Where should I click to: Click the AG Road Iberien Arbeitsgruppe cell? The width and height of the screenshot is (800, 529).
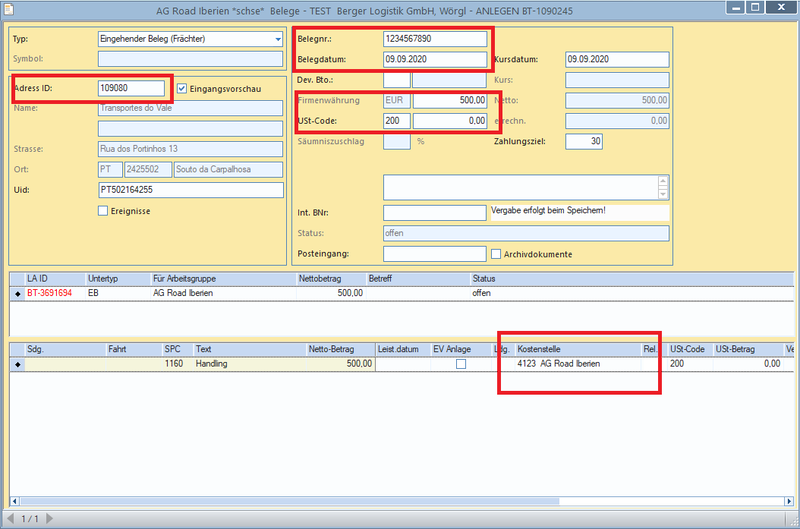223,293
